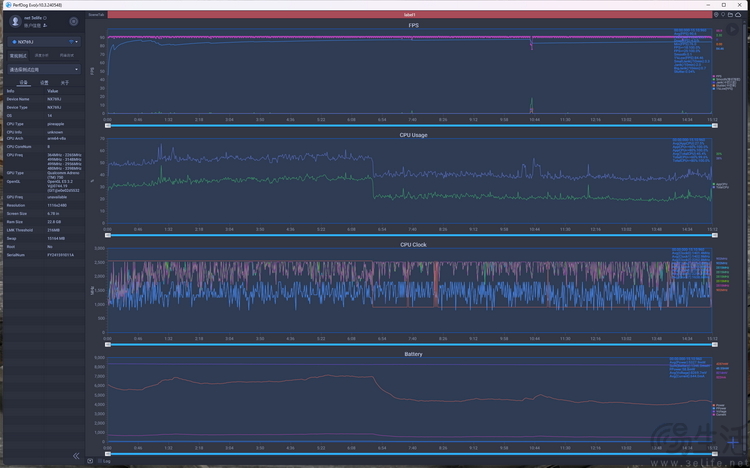This screenshot has width=750, height=468.
Task: Click right range handle under FPS chart
Action: pos(715,125)
